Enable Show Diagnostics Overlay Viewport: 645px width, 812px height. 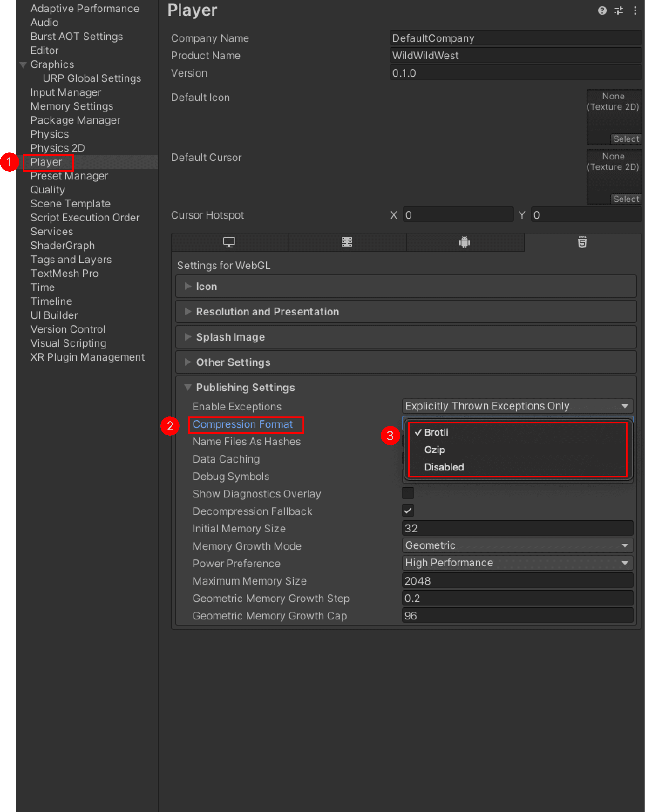[408, 493]
